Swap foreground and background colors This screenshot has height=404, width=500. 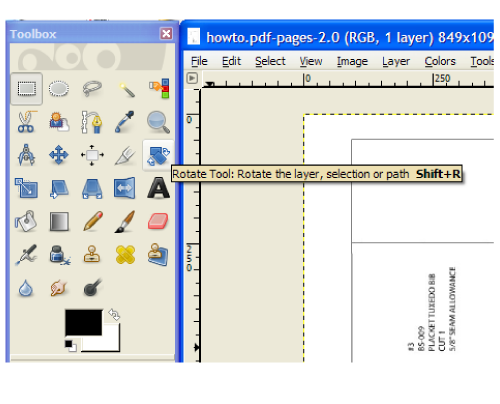(x=114, y=314)
